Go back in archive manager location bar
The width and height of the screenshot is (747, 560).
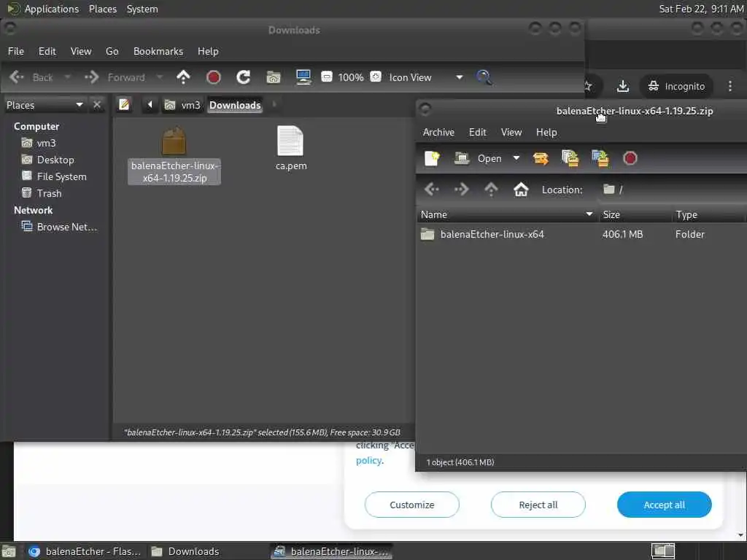[x=432, y=190]
